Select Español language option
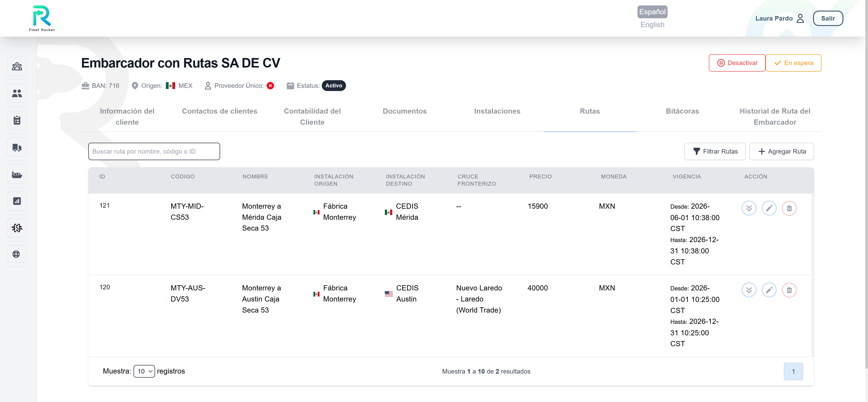This screenshot has width=868, height=402. pyautogui.click(x=652, y=12)
